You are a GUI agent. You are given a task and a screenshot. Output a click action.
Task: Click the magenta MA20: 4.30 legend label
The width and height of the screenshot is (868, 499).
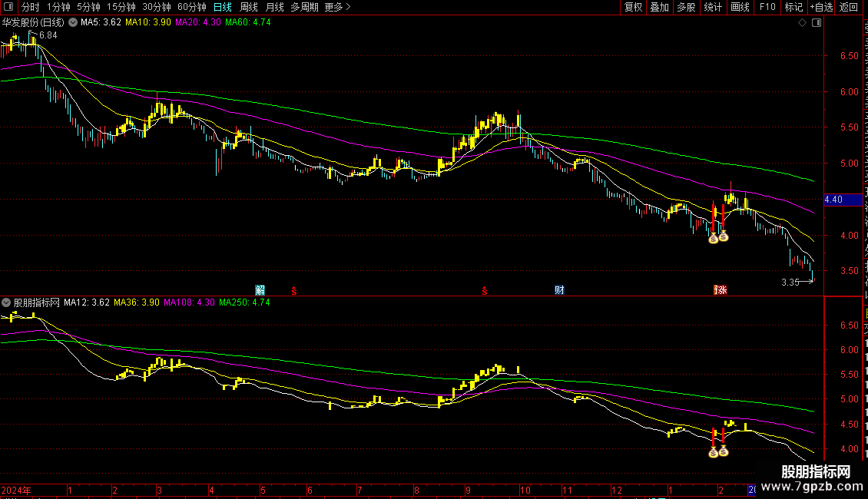click(197, 23)
